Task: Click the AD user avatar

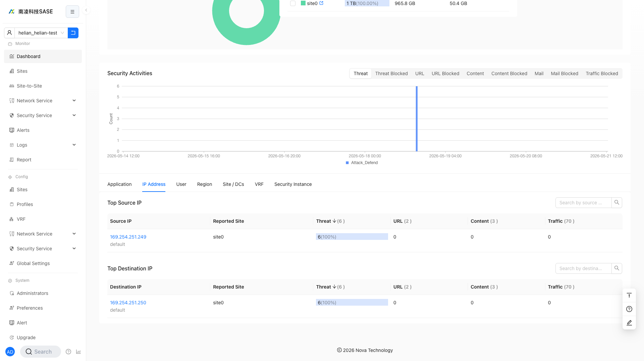Action: click(x=10, y=352)
